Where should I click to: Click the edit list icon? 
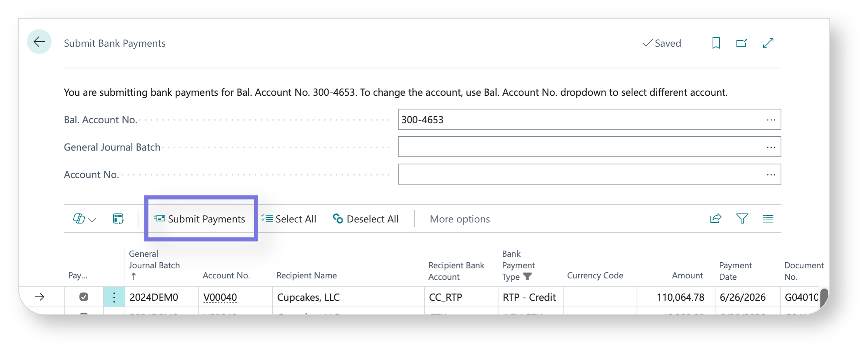coord(118,219)
